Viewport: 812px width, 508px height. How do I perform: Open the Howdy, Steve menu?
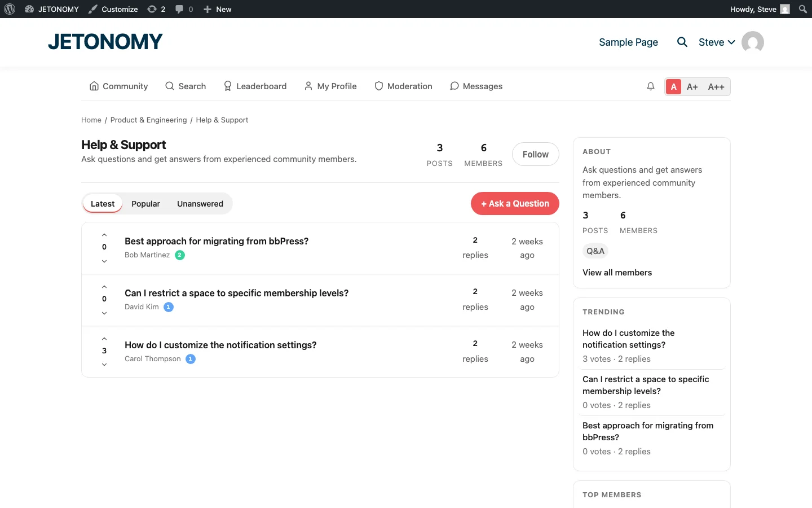click(754, 9)
